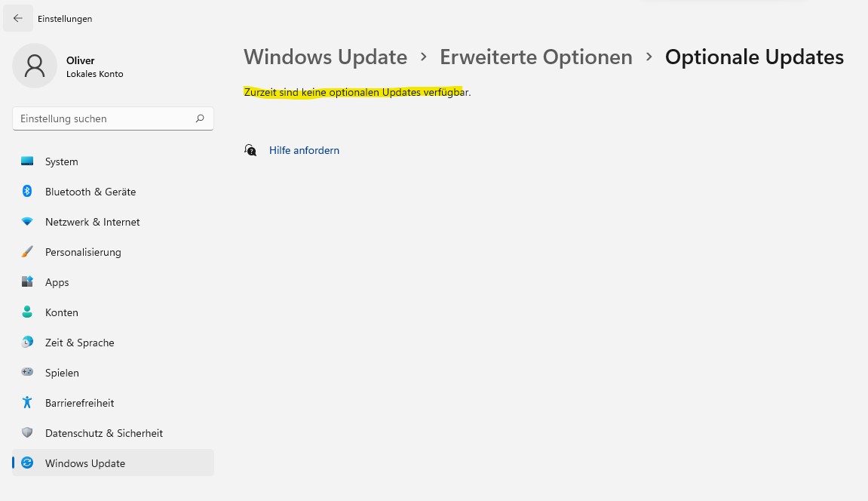Screen dimensions: 868x501
Task: Click the Oliver user avatar
Action: (35, 66)
